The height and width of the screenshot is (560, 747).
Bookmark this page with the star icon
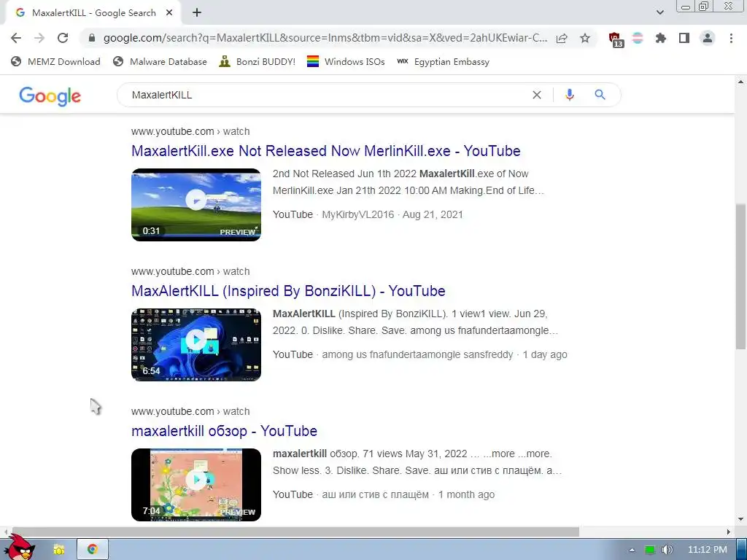[585, 38]
